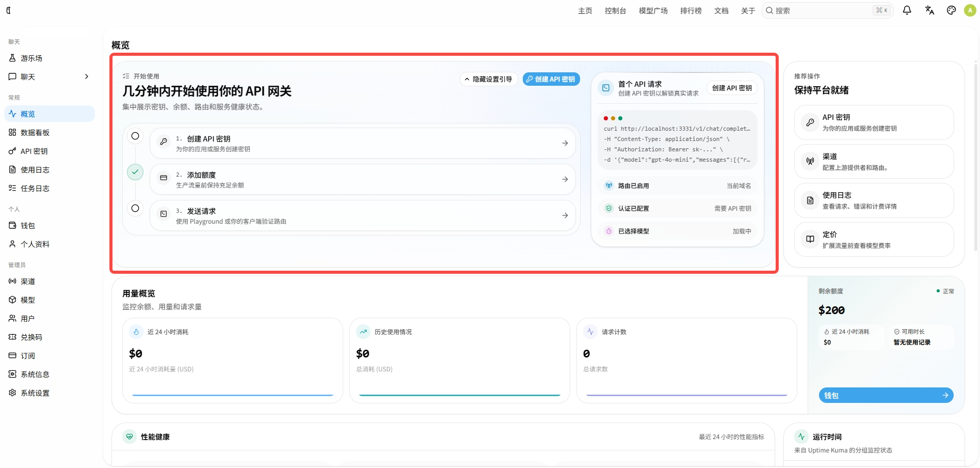
Task: Click the key icon in 创建 API 密钥 step
Action: (164, 142)
